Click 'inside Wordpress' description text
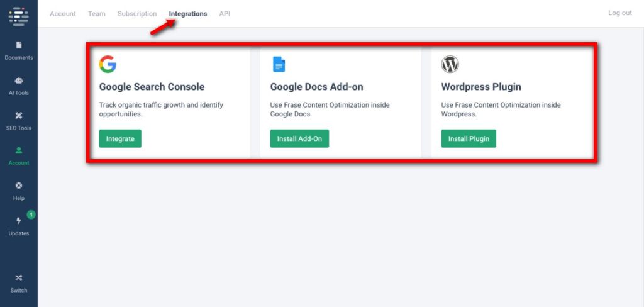This screenshot has height=307, width=644. 501,109
